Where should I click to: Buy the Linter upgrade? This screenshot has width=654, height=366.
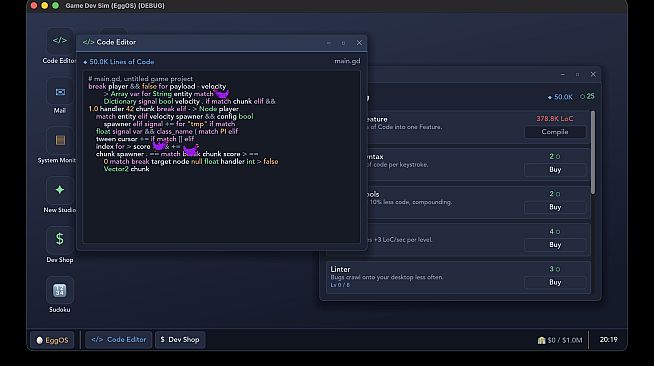click(555, 282)
